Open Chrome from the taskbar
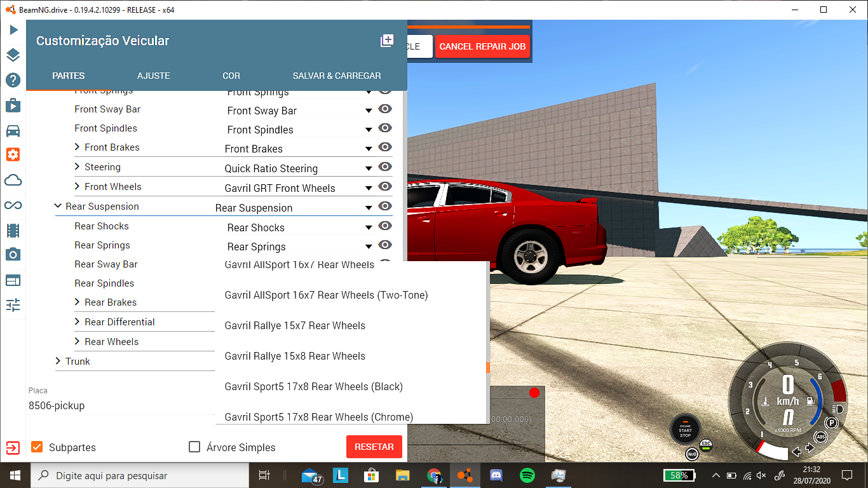 click(x=435, y=475)
